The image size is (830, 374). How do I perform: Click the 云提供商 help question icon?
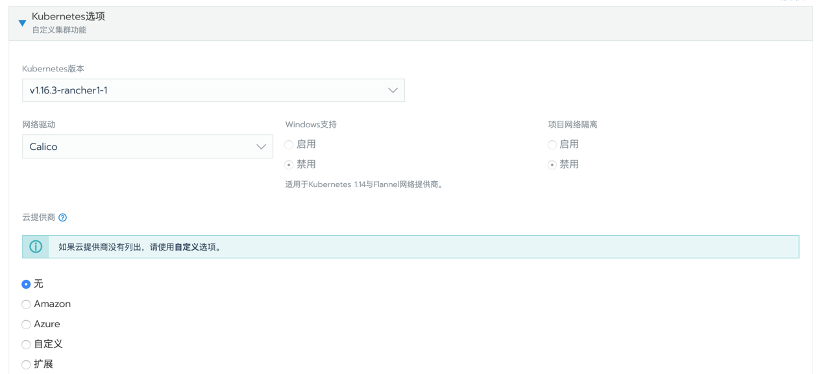point(62,217)
